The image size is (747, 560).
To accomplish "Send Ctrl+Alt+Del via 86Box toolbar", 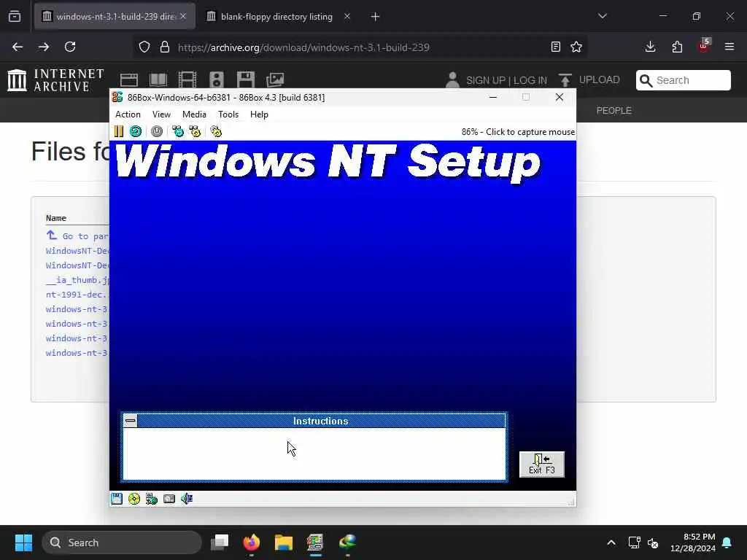I will (x=178, y=131).
